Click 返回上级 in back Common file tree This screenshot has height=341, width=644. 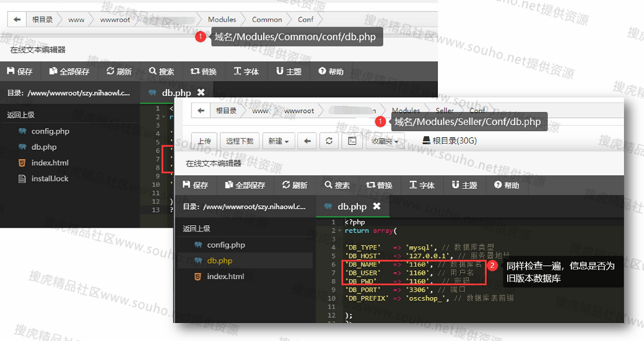[20, 115]
